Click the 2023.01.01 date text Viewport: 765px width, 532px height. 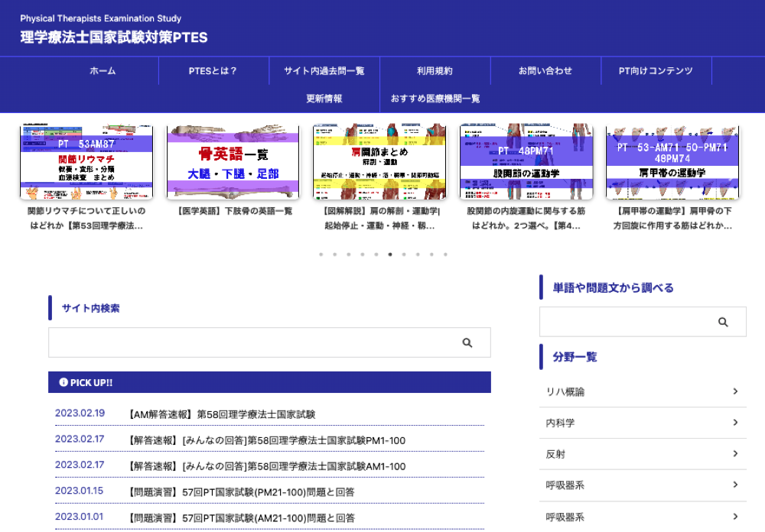click(x=79, y=517)
